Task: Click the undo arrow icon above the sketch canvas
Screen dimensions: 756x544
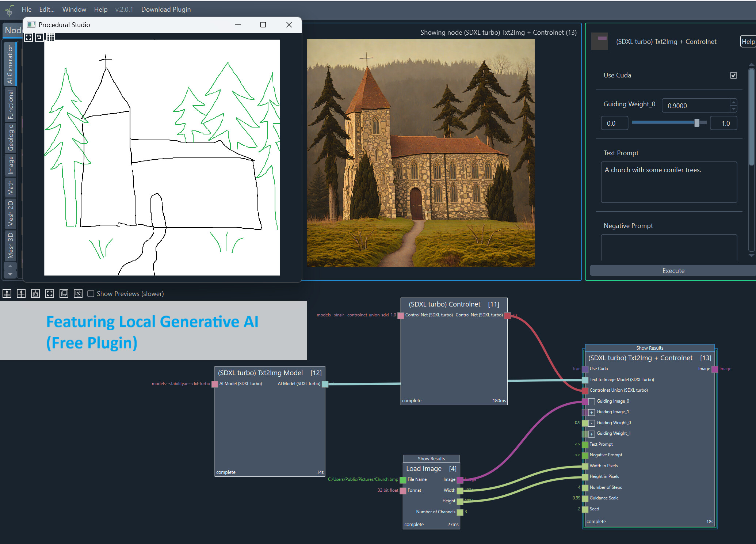Action: click(x=39, y=37)
